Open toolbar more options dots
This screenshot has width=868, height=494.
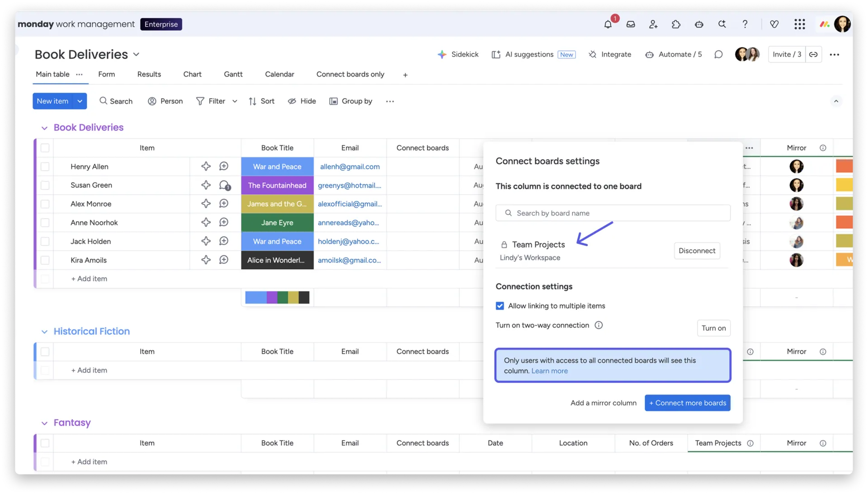(390, 101)
